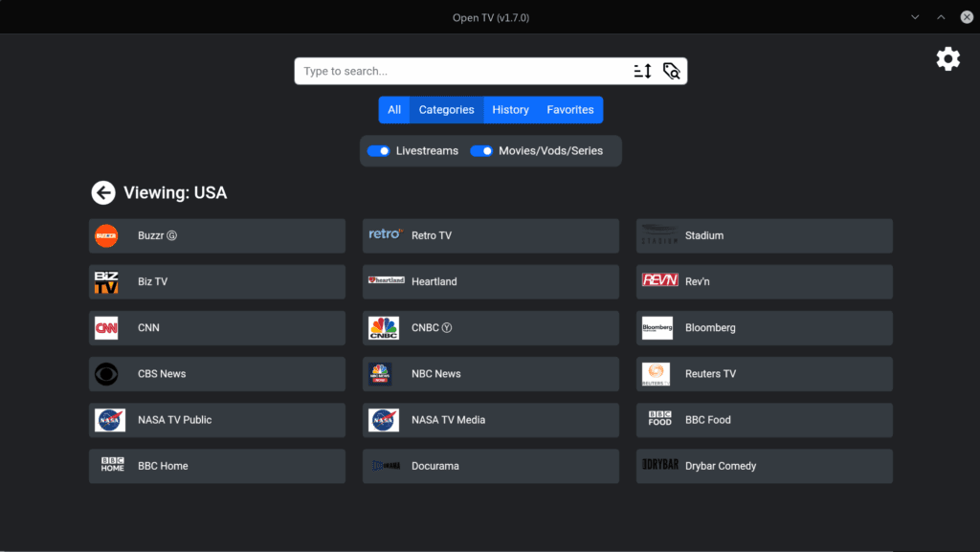Open the Drybar Comedy channel
Image resolution: width=980 pixels, height=552 pixels.
(764, 466)
